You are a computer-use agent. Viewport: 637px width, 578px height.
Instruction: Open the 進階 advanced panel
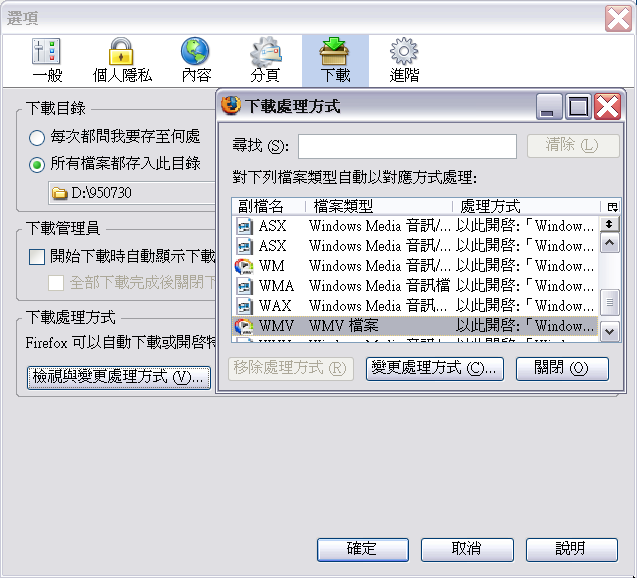pos(404,61)
